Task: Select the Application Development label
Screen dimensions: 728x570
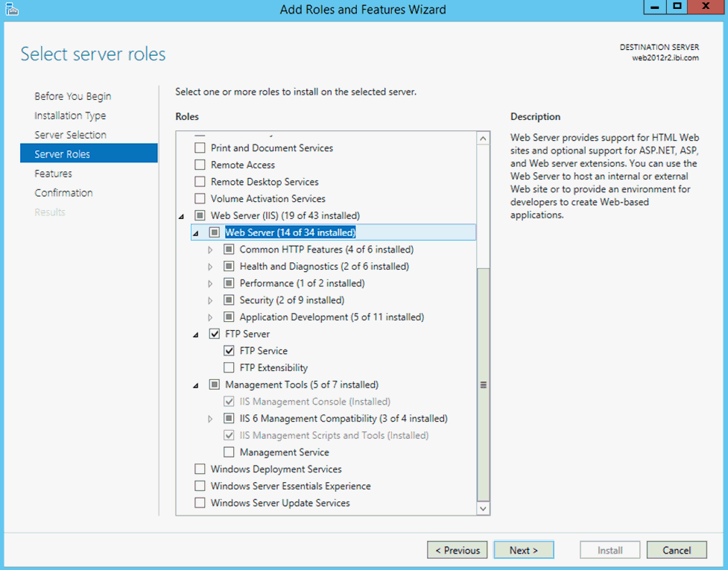Action: tap(332, 317)
